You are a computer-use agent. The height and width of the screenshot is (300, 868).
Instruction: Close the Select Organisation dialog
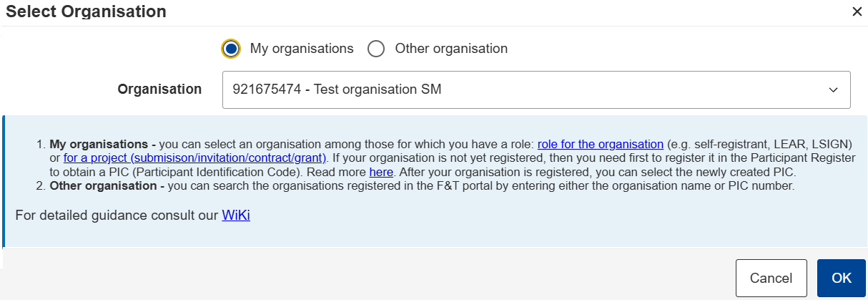857,11
